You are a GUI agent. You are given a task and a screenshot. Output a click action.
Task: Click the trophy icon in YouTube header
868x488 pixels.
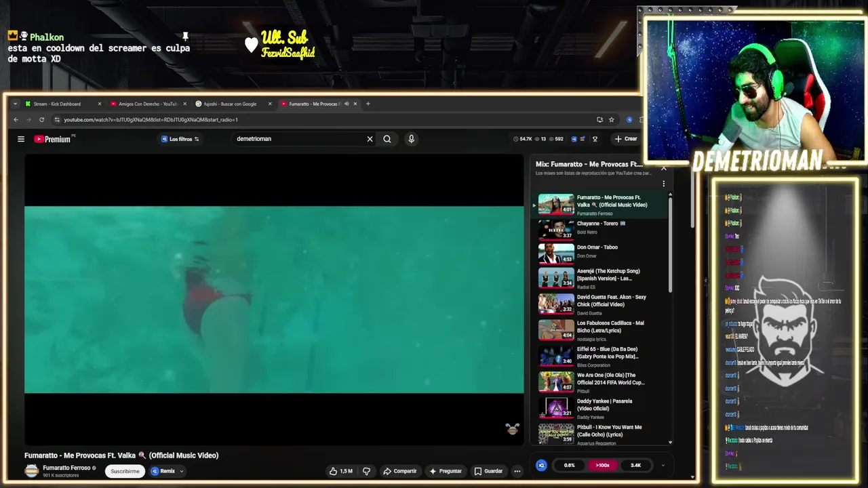pyautogui.click(x=595, y=139)
